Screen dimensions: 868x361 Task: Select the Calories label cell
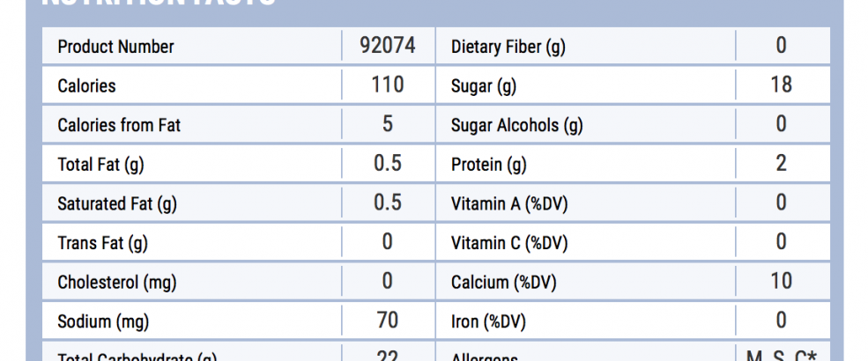tap(86, 85)
